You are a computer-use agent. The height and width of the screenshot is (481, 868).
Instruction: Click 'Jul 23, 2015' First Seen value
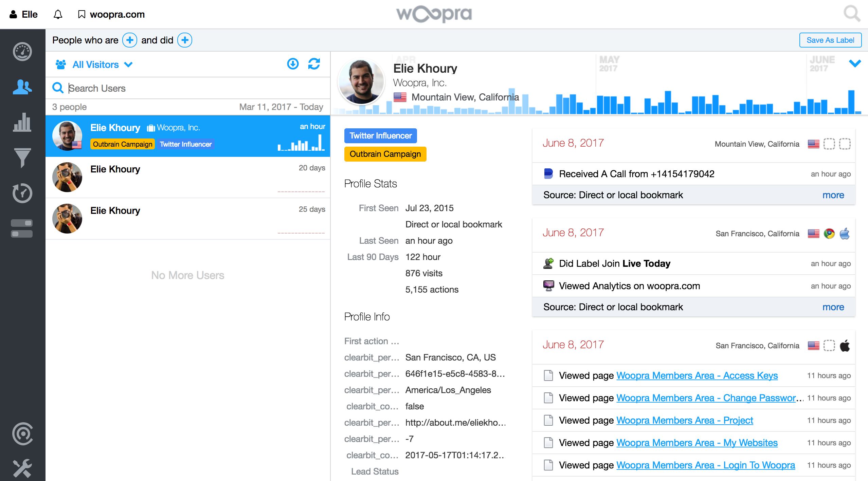pos(429,208)
